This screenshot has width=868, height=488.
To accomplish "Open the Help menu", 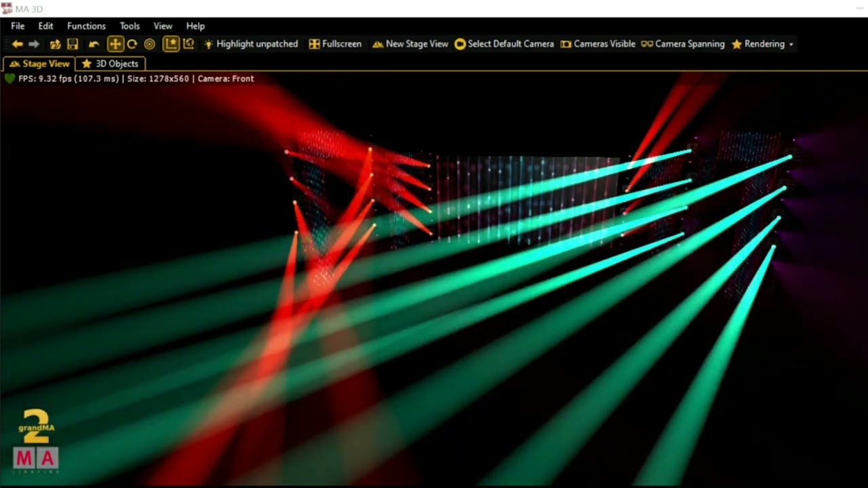I will (x=195, y=26).
